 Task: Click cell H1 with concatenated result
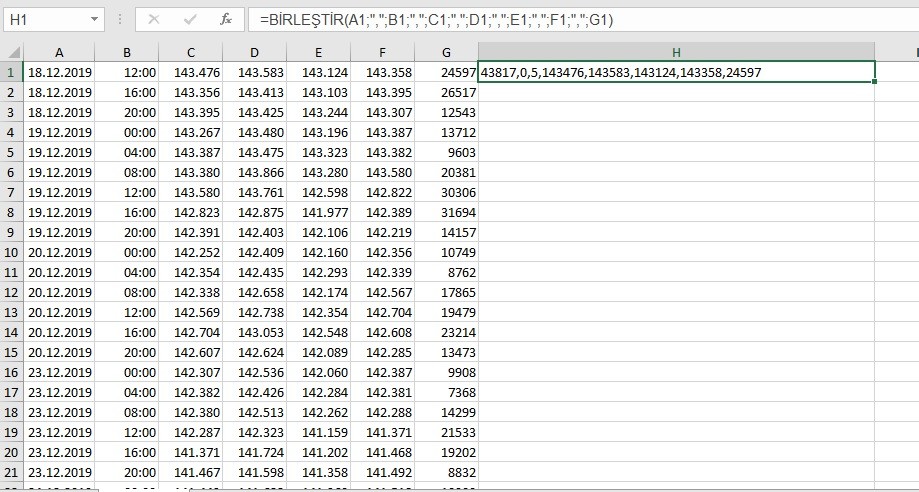tap(676, 72)
